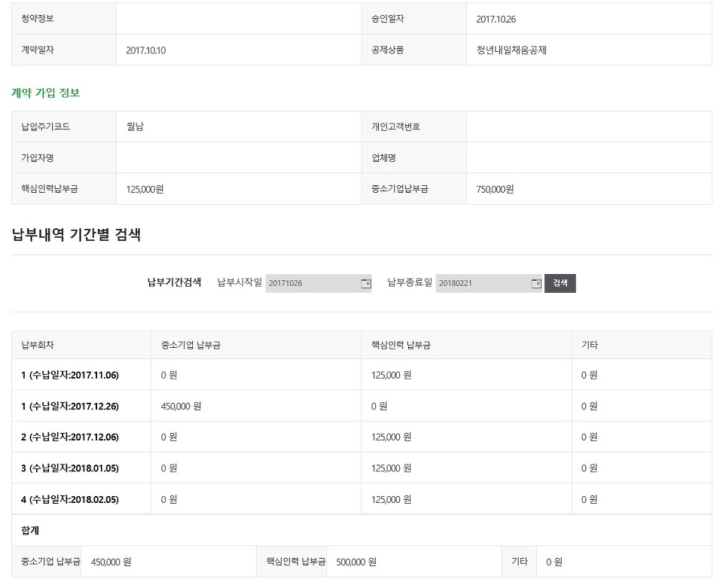This screenshot has width=723, height=588.
Task: Select the row 1 (수납일자:2017.11.06)
Action: pos(361,375)
